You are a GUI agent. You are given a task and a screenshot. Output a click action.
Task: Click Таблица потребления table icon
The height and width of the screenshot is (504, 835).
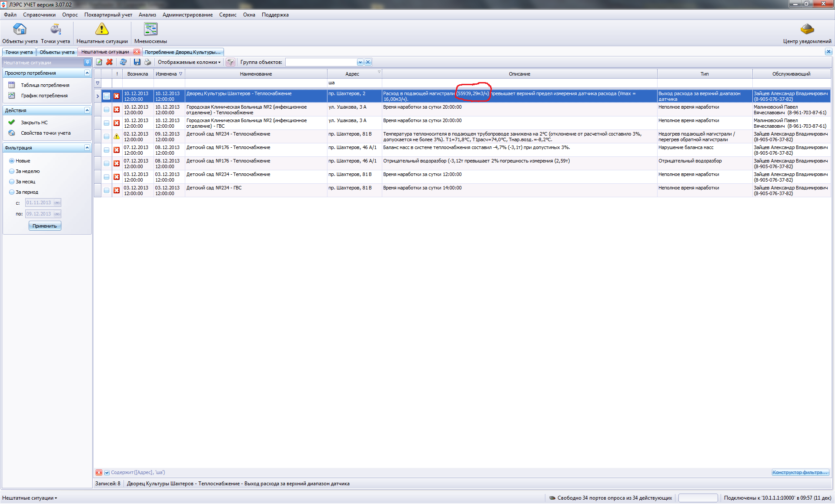(x=12, y=85)
